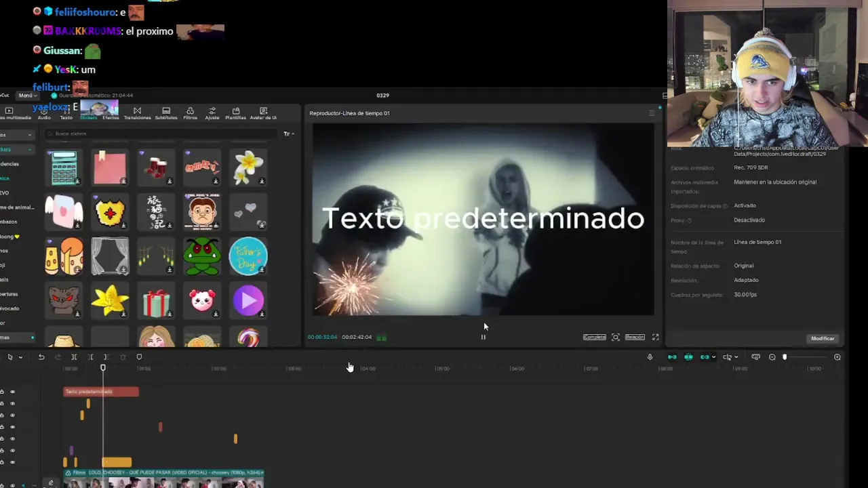Hide the third timeline track

click(12, 415)
